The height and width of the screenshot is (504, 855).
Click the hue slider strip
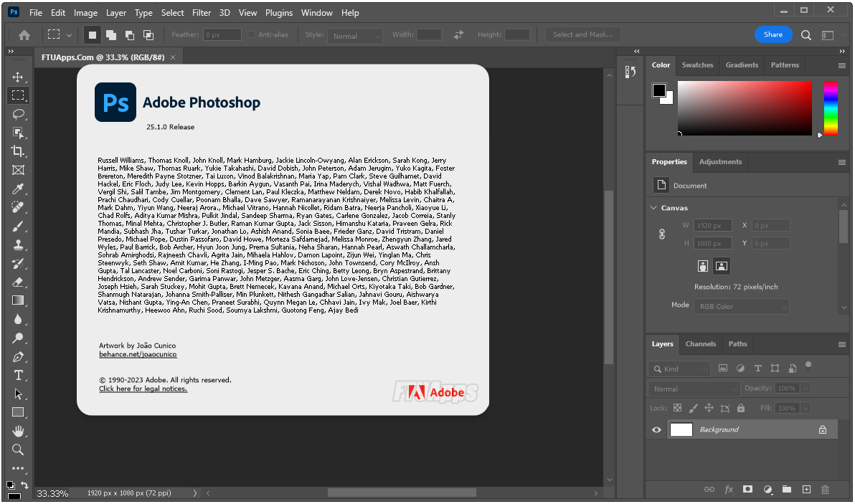coord(831,108)
